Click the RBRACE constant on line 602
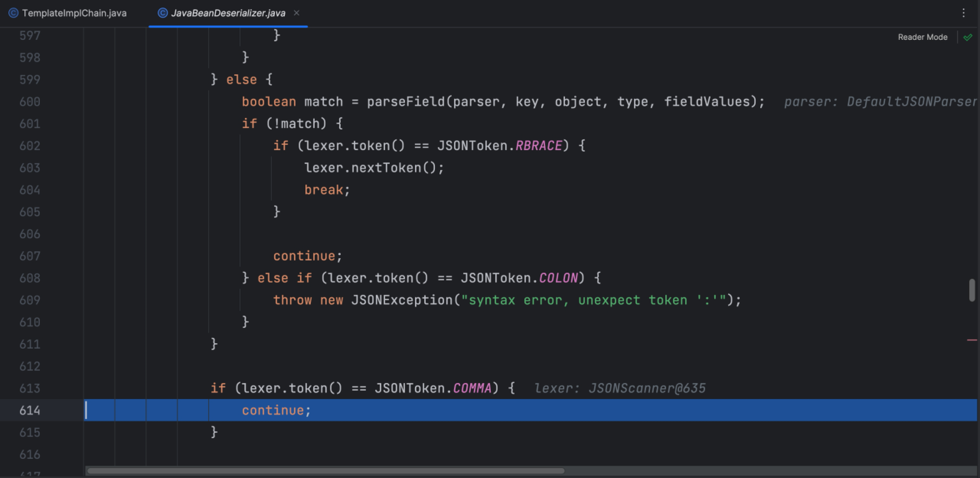Viewport: 980px width, 478px height. (x=539, y=146)
